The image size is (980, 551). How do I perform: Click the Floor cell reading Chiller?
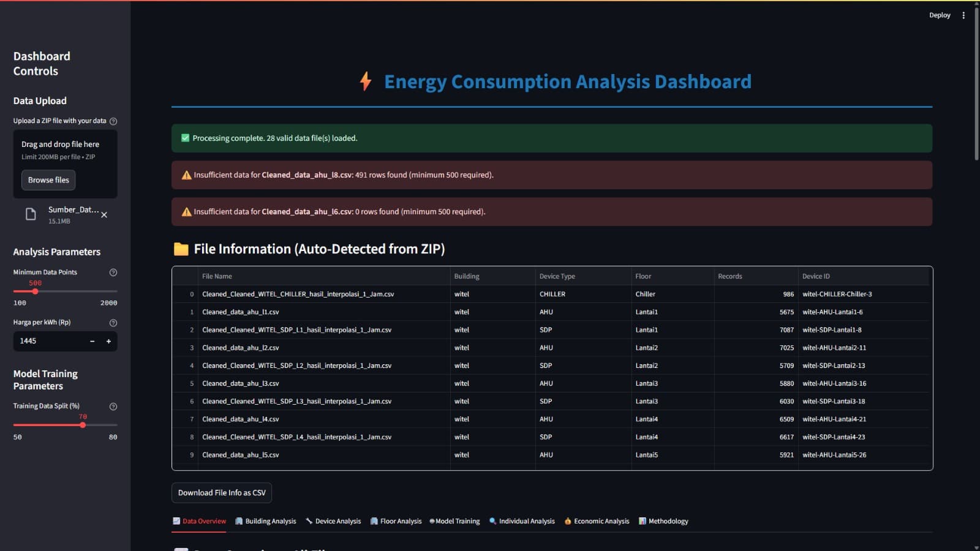[x=673, y=294]
